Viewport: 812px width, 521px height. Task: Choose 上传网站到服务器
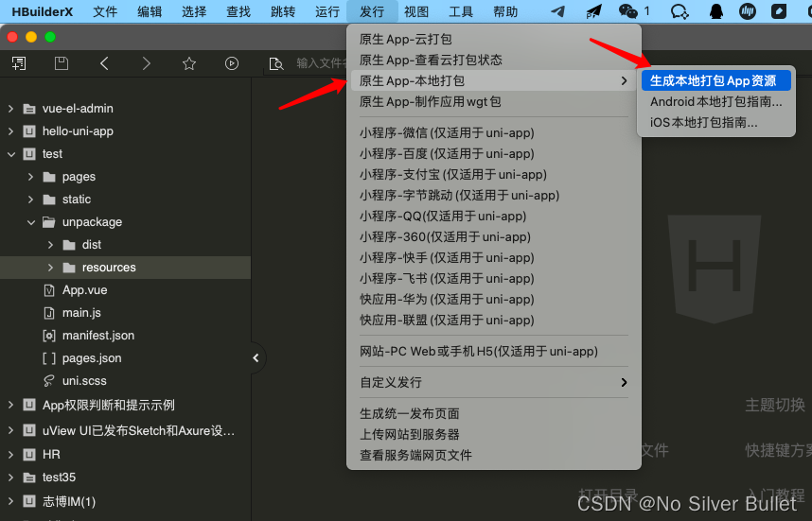point(493,434)
